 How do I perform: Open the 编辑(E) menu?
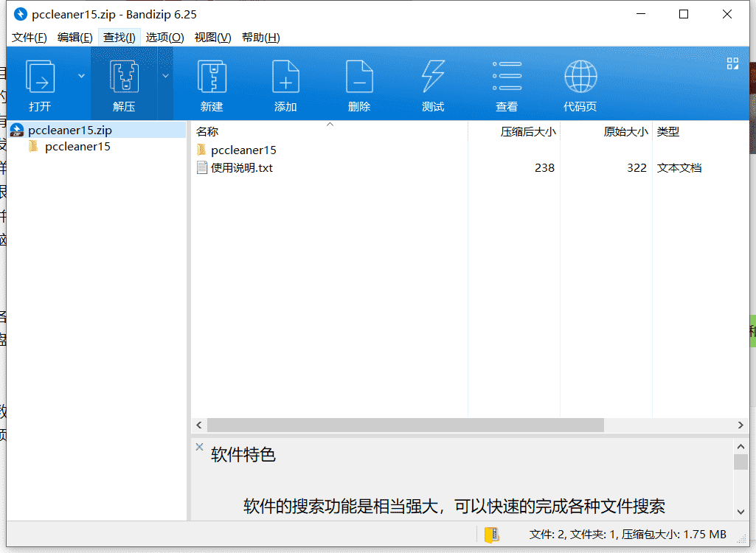click(x=74, y=38)
